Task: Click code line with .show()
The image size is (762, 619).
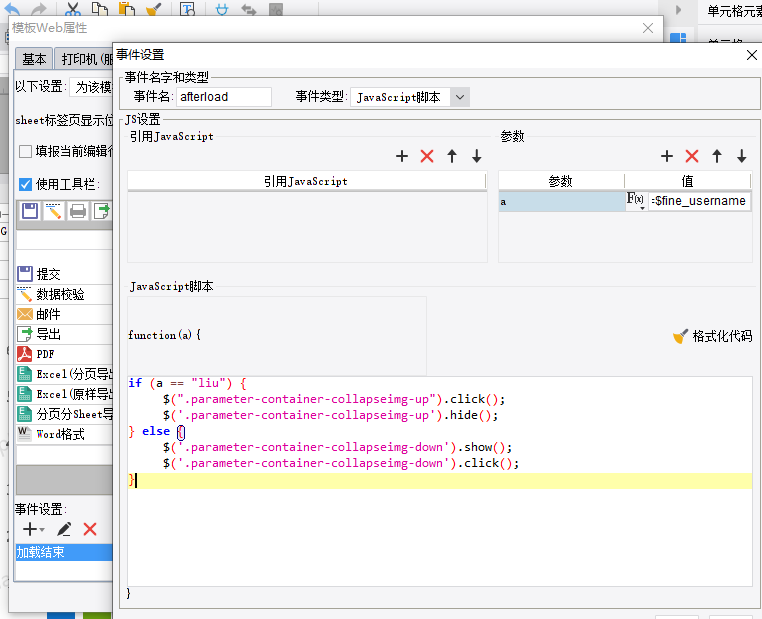Action: [x=337, y=447]
